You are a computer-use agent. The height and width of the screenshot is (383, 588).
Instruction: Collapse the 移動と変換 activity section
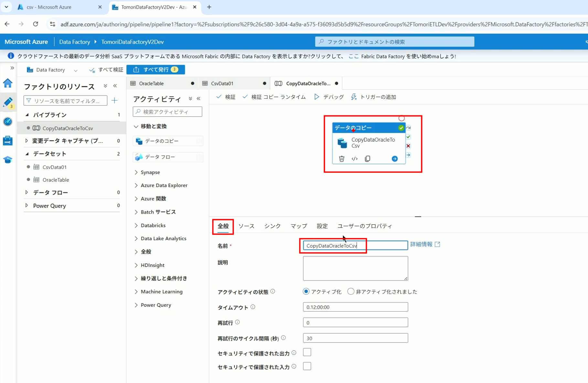point(136,126)
